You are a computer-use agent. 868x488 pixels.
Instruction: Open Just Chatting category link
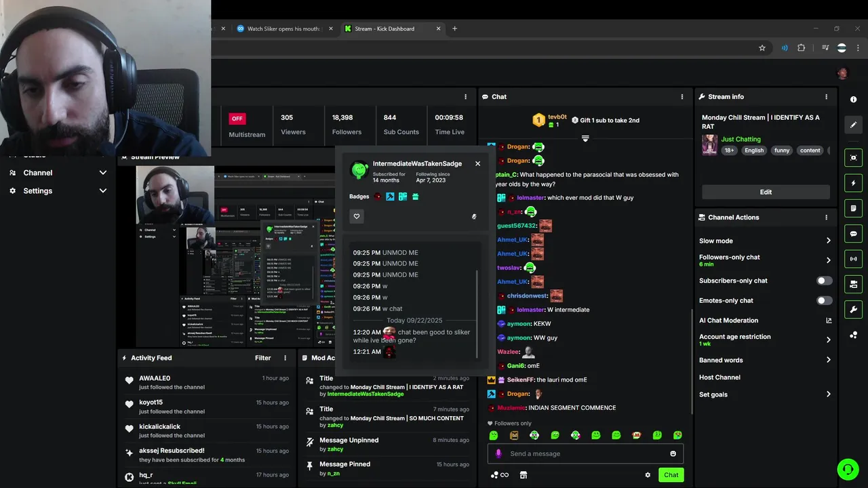[x=741, y=139]
